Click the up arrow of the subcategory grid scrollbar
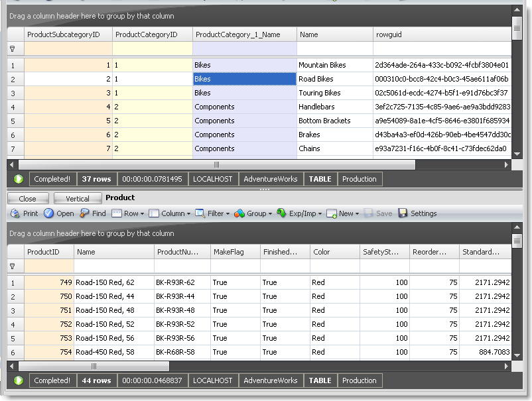 (x=517, y=10)
